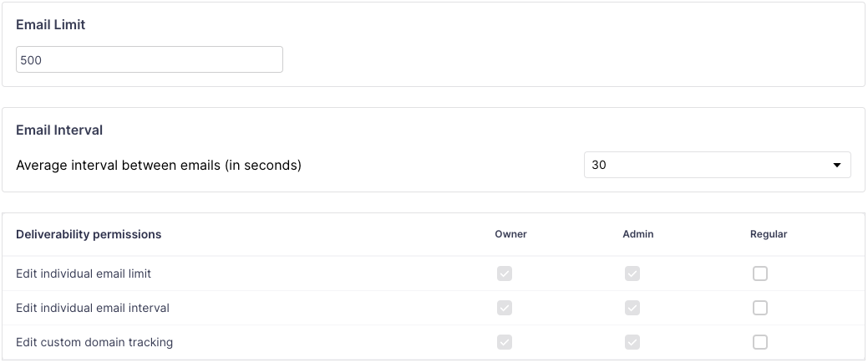Click the Admin column header
Image resolution: width=868 pixels, height=363 pixels.
(638, 234)
